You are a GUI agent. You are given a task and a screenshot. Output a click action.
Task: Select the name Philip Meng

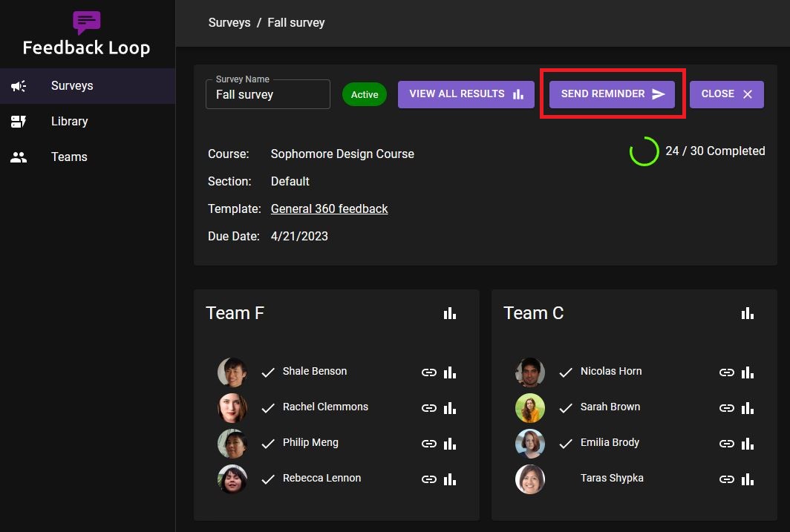(310, 442)
